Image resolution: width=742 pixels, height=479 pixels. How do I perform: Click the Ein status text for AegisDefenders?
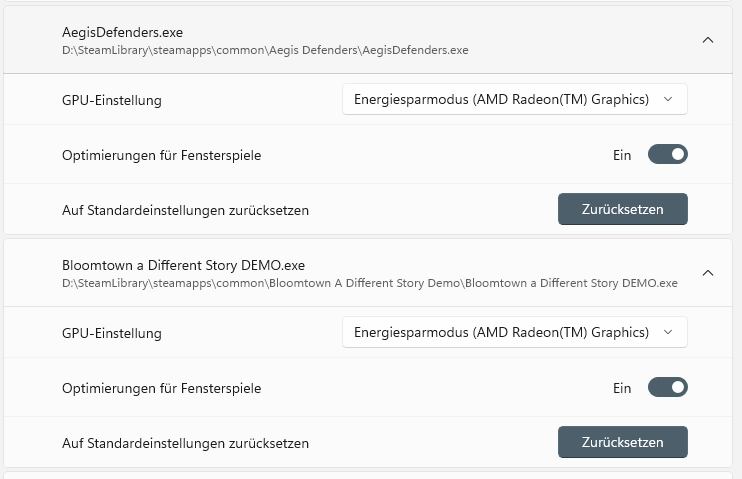pyautogui.click(x=622, y=155)
